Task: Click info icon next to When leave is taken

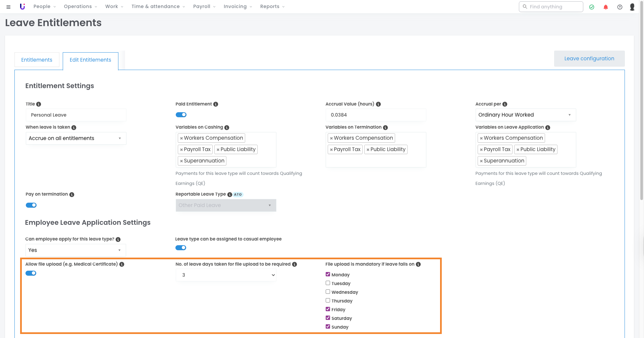Action: [x=74, y=128]
